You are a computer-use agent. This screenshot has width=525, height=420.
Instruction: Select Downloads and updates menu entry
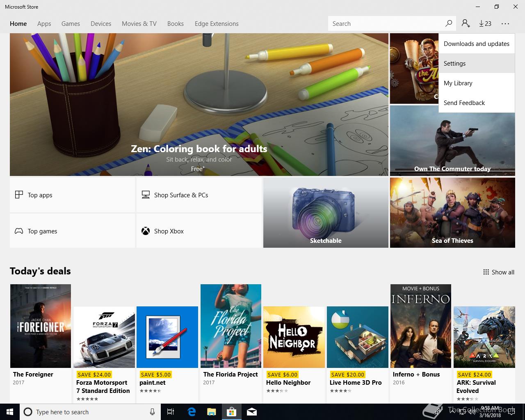pyautogui.click(x=477, y=44)
